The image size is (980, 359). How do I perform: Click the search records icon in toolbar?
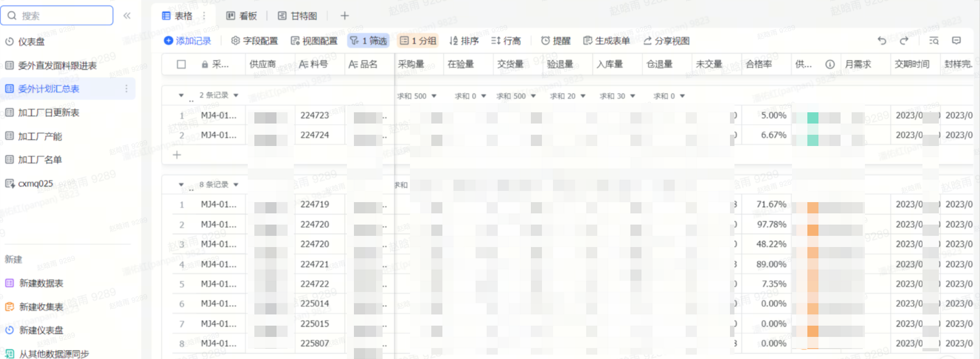coord(934,41)
